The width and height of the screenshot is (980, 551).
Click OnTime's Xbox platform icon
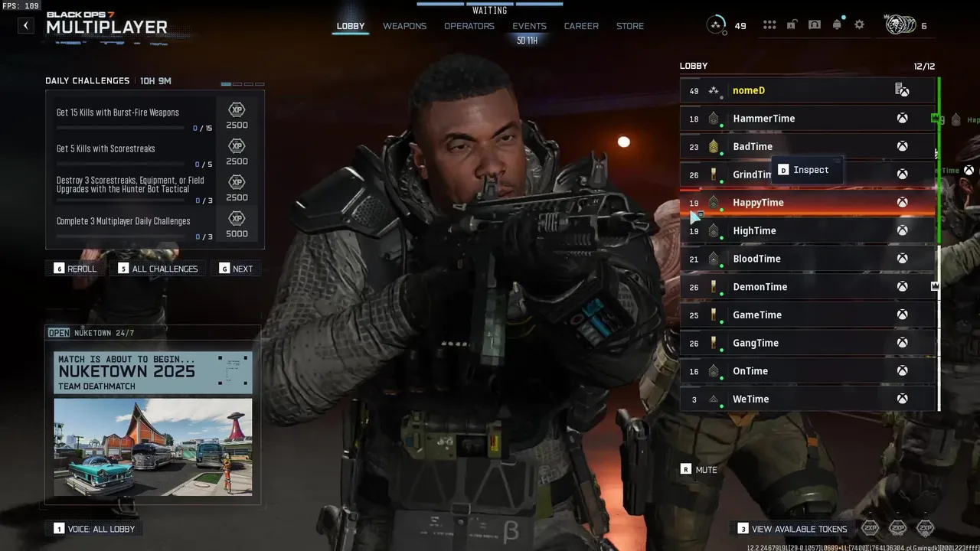click(x=903, y=371)
